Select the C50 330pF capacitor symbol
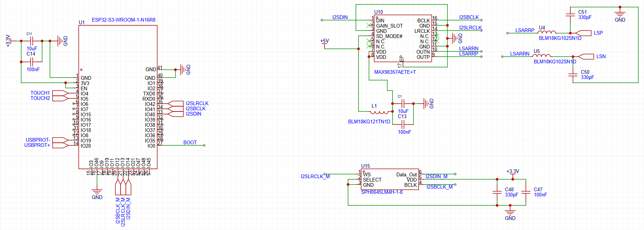The image size is (644, 230). pyautogui.click(x=573, y=75)
